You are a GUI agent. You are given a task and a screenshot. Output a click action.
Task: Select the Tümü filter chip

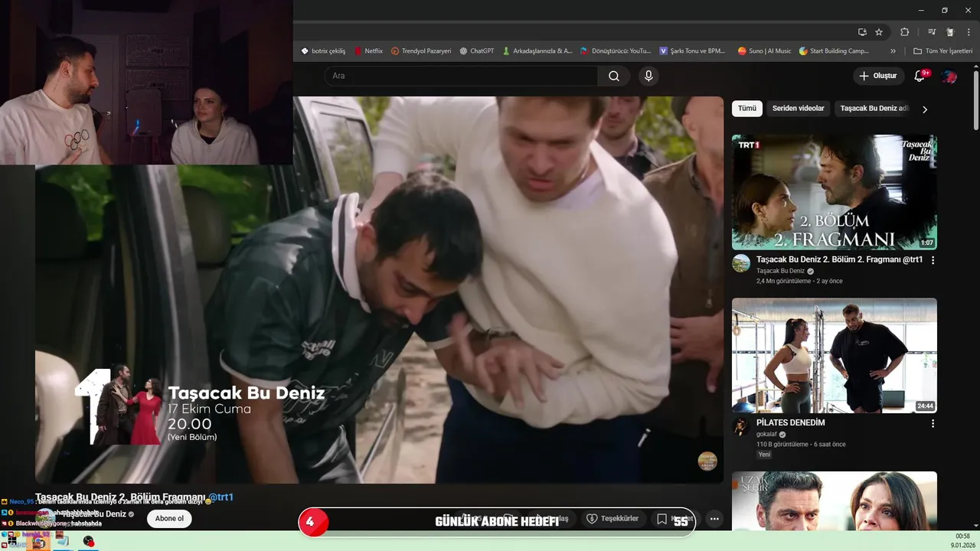[x=747, y=109]
